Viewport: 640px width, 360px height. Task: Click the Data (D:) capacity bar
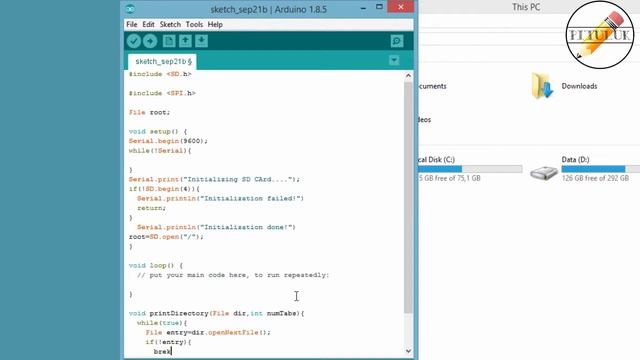[x=600, y=169]
